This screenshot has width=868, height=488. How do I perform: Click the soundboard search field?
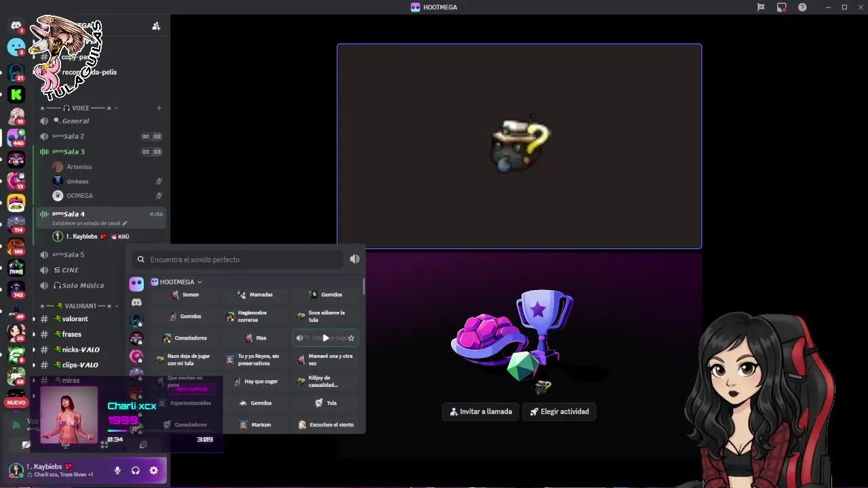238,260
